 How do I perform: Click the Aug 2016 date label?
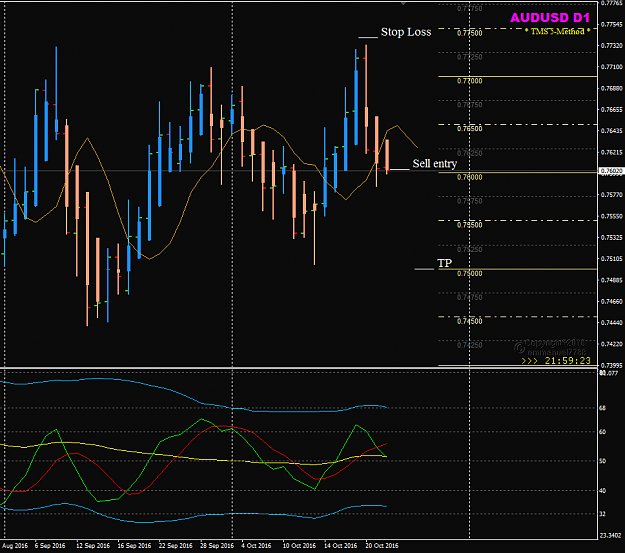pos(15,546)
